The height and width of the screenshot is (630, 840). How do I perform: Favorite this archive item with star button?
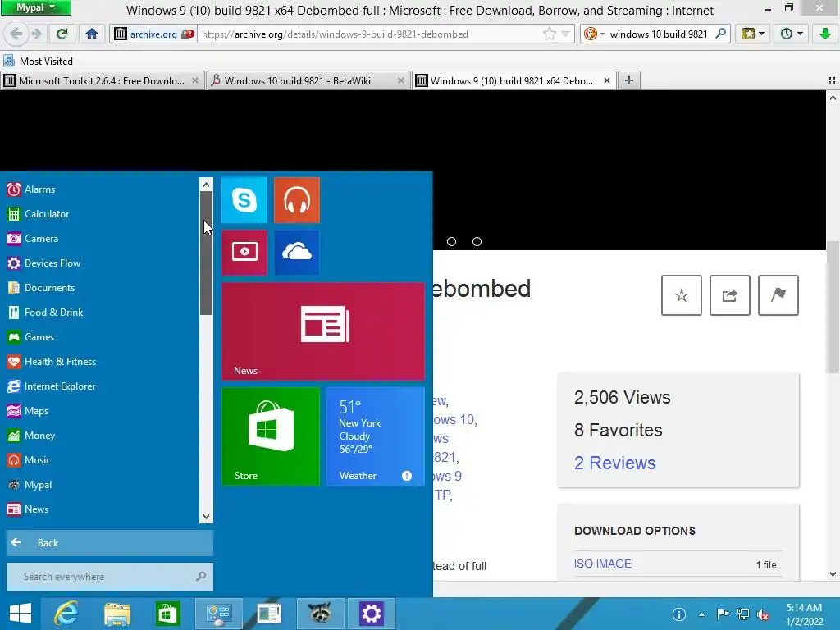coord(682,295)
